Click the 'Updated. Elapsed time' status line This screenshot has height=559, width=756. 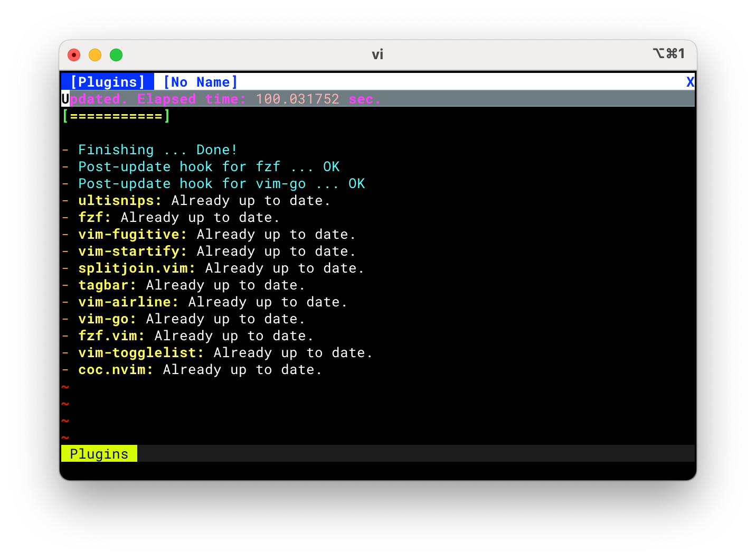click(x=378, y=99)
